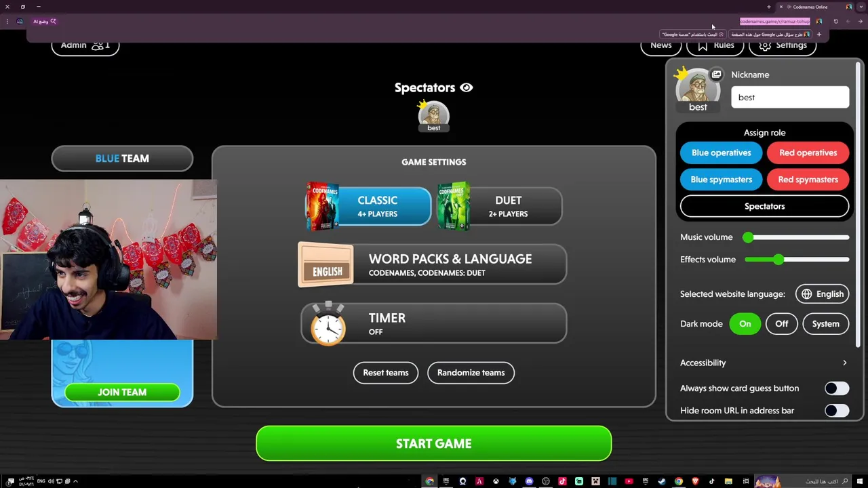The height and width of the screenshot is (488, 868).
Task: Open Discord from the taskbar
Action: [x=529, y=481]
